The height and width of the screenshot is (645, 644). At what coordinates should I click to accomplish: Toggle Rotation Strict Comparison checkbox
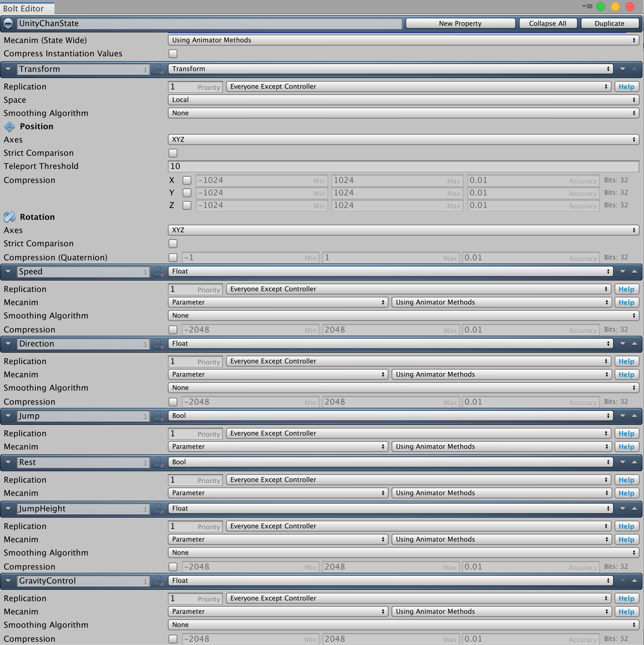click(173, 244)
